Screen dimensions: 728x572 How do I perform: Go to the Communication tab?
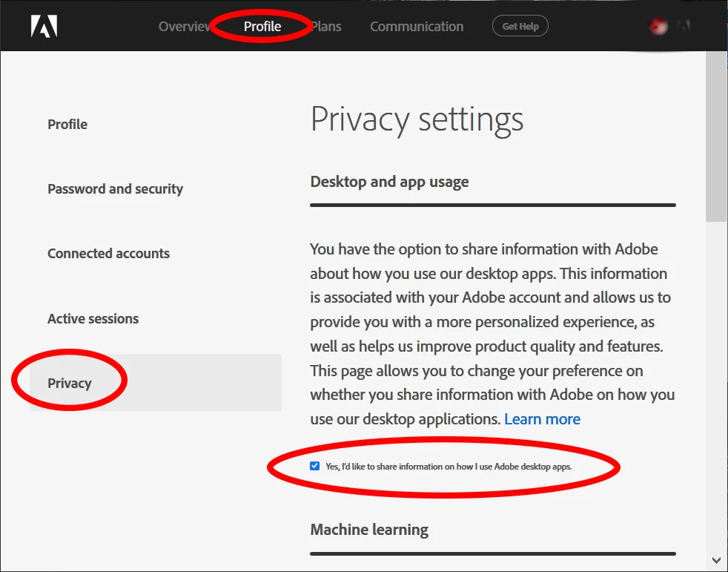point(417,27)
